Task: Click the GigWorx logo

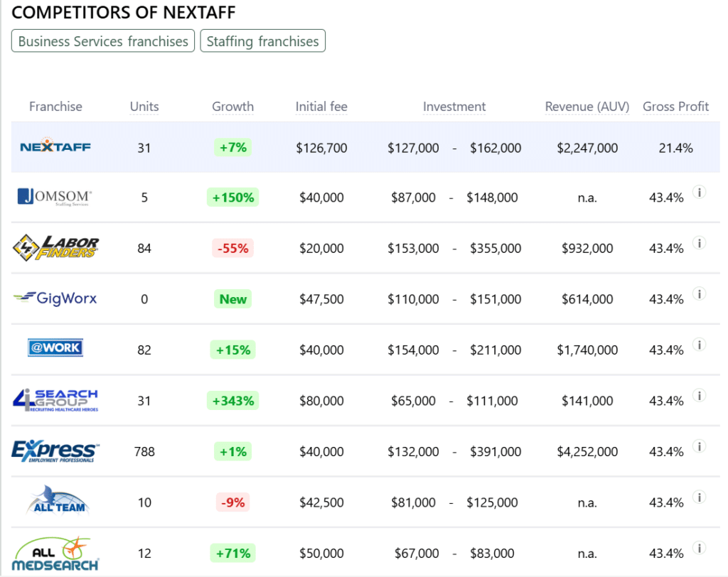Action: coord(55,298)
